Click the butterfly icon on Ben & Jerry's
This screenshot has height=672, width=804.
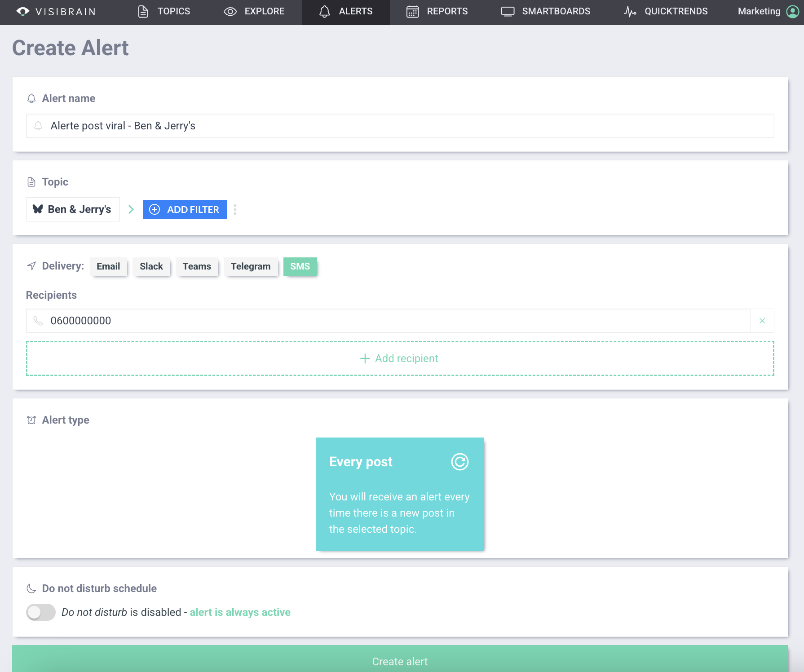[38, 209]
